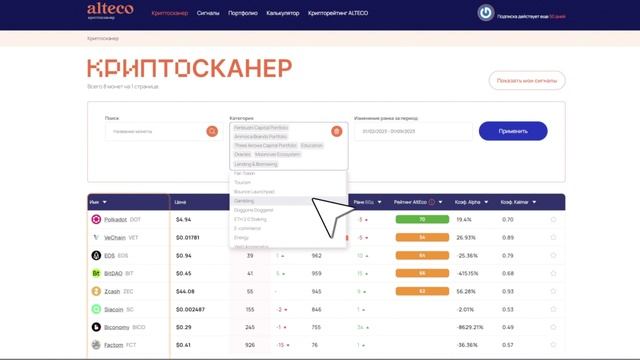Image resolution: width=640 pixels, height=360 pixels.
Task: Open Сигналы in top navigation
Action: pyautogui.click(x=208, y=13)
